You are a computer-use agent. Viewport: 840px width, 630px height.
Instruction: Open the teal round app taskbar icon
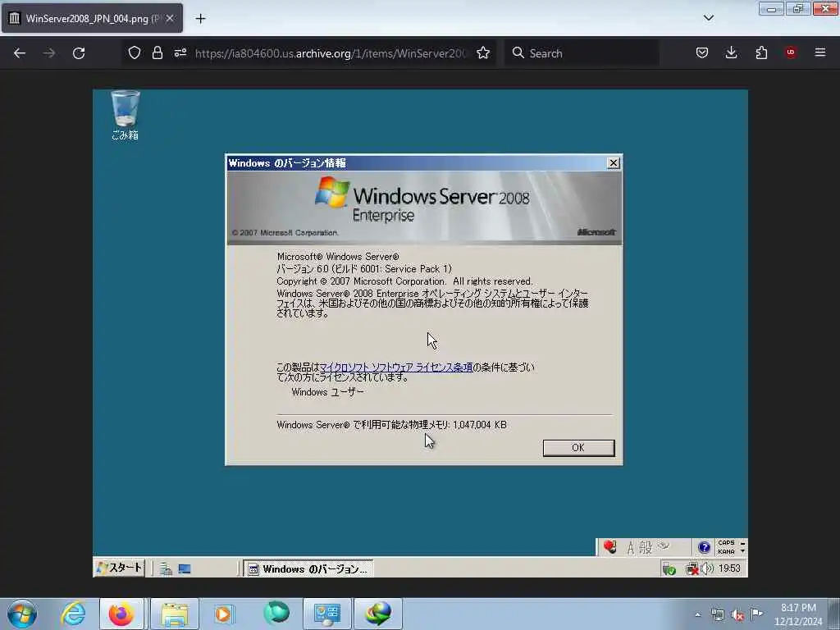tap(276, 614)
